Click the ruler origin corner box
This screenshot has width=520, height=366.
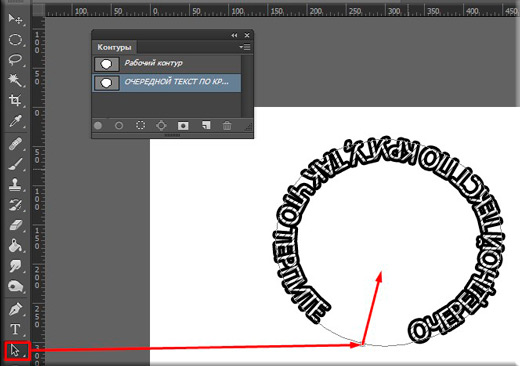click(38, 11)
